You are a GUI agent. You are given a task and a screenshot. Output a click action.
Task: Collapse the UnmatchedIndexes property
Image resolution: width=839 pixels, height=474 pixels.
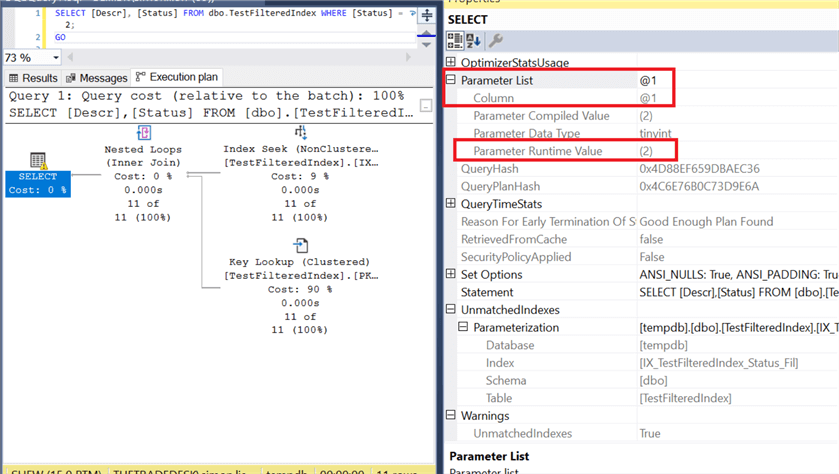tap(451, 309)
